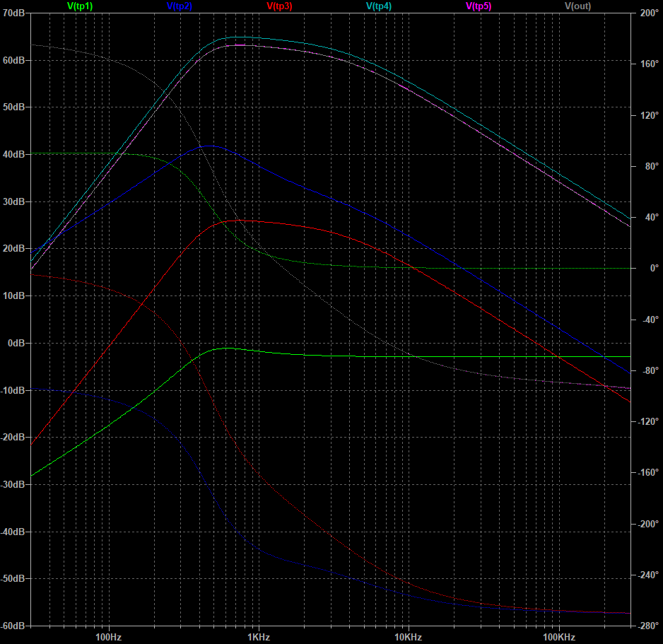Select the 10KHz frequency axis label
The height and width of the screenshot is (644, 663).
[408, 637]
